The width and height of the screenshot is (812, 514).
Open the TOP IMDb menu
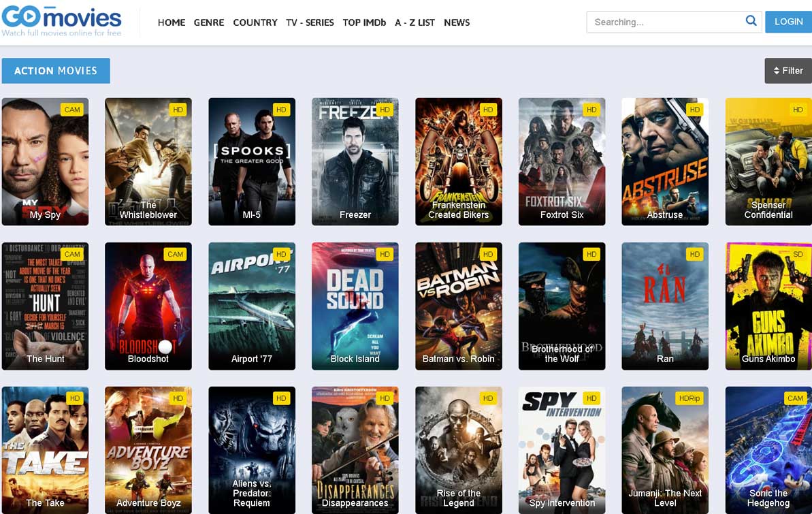click(364, 22)
